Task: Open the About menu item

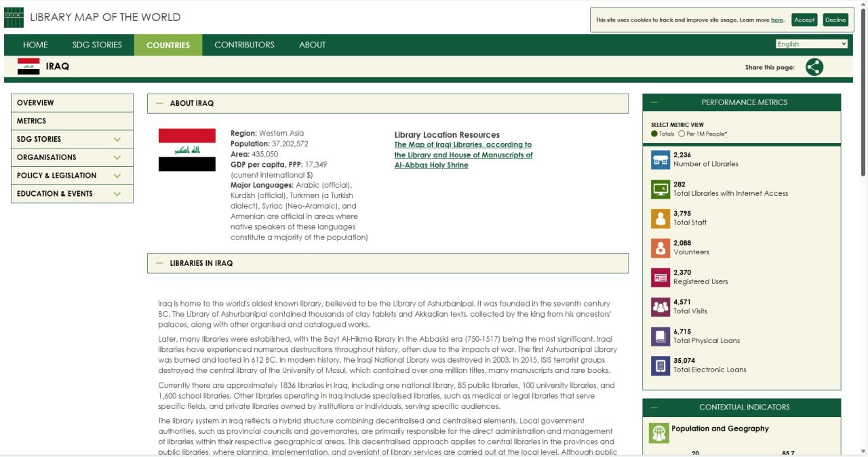Action: (313, 45)
